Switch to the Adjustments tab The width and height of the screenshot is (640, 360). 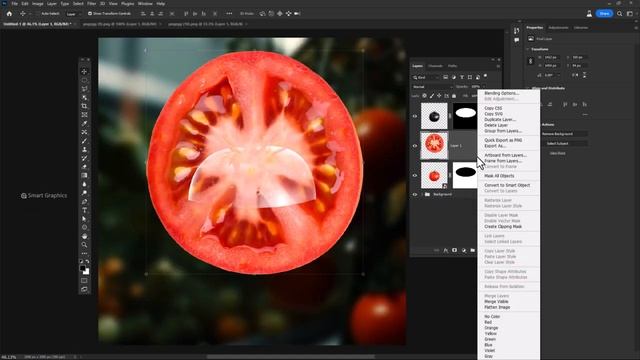558,28
